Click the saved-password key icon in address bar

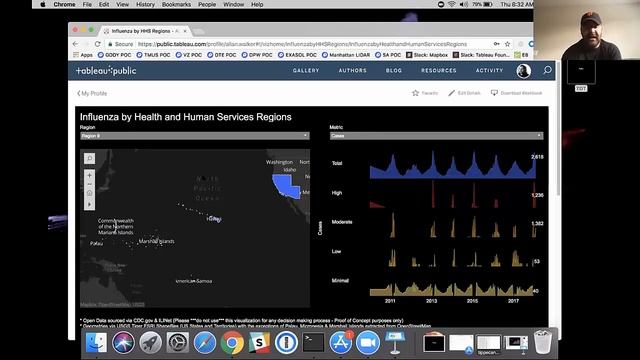[496, 44]
